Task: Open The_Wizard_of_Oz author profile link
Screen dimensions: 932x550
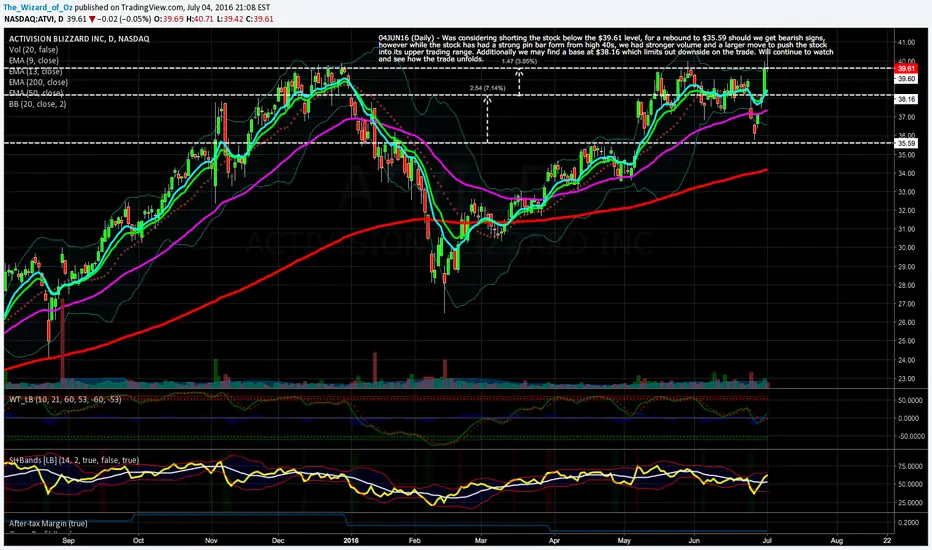Action: click(38, 8)
